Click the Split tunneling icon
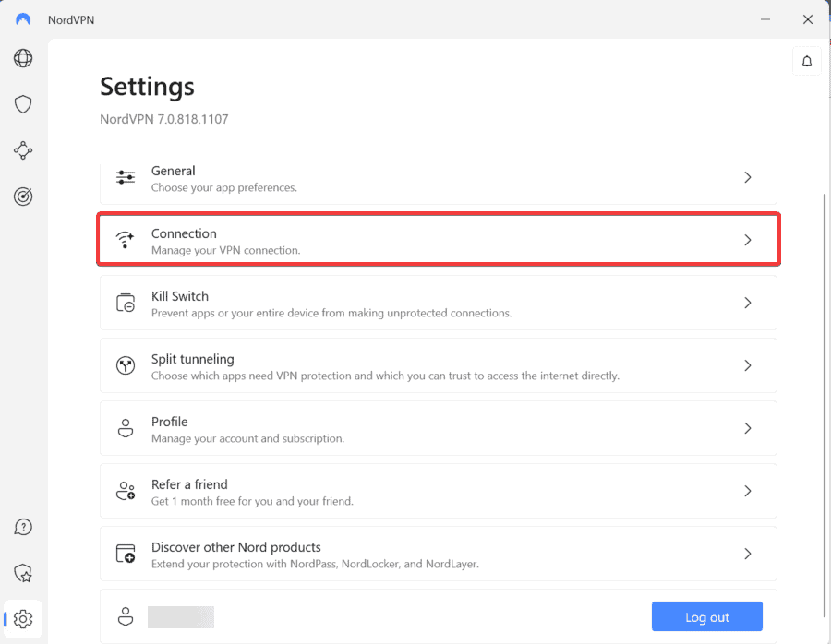Screen dimensions: 831x644 (x=125, y=365)
